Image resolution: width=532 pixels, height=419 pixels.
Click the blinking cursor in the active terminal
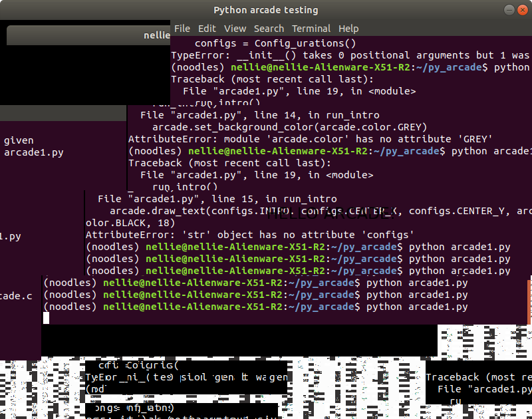47,318
